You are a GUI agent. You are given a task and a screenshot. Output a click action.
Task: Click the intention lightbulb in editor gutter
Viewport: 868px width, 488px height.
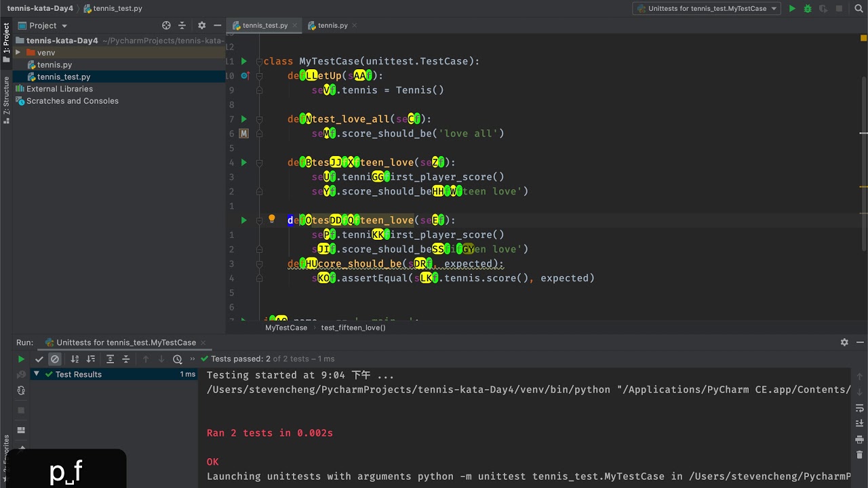[x=272, y=219]
